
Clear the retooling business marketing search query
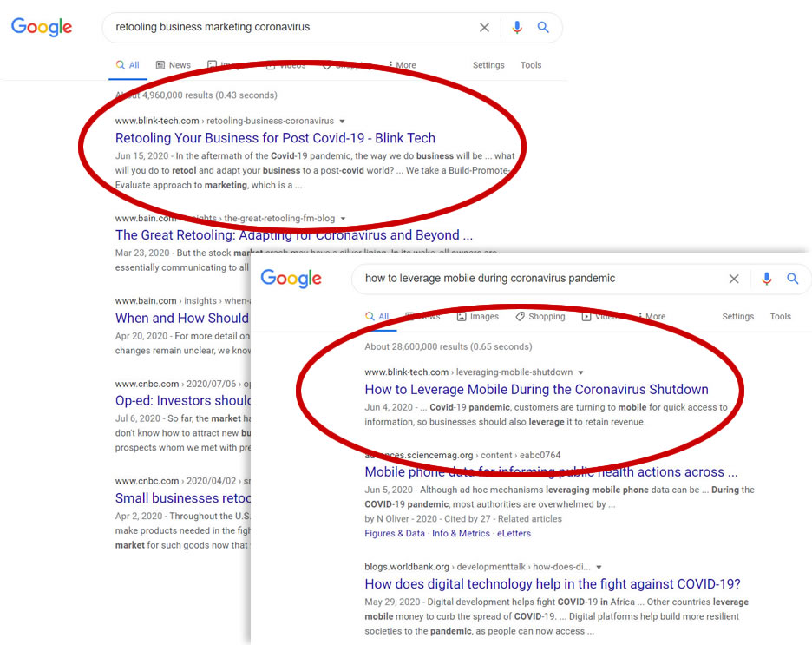tap(484, 28)
